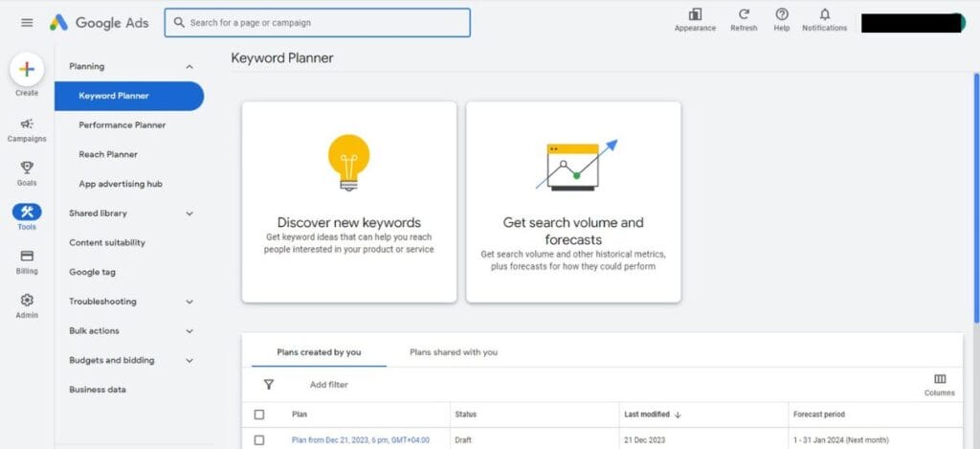Image resolution: width=980 pixels, height=449 pixels.
Task: Tick the select-all plans checkbox
Action: pyautogui.click(x=259, y=415)
